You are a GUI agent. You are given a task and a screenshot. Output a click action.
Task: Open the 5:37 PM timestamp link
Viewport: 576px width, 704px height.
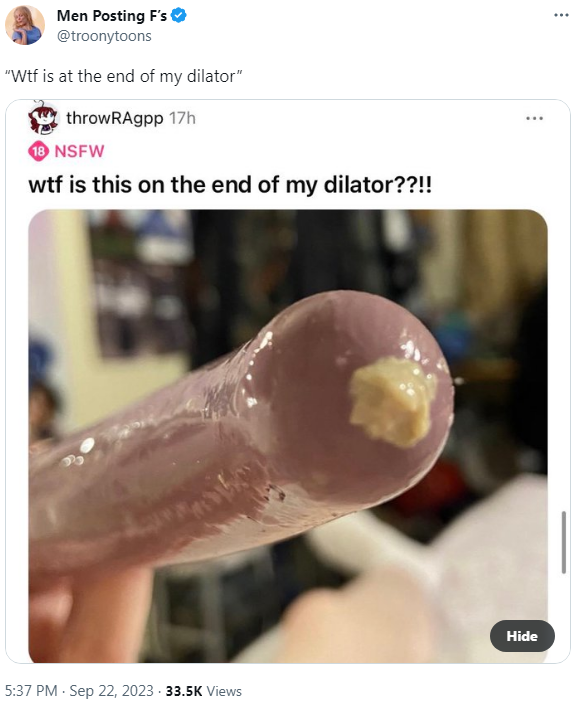pyautogui.click(x=31, y=691)
